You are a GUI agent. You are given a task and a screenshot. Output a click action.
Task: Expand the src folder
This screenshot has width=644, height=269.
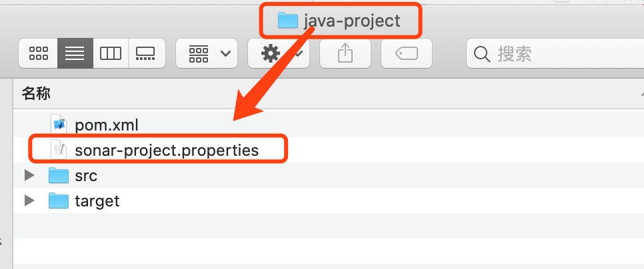click(29, 176)
